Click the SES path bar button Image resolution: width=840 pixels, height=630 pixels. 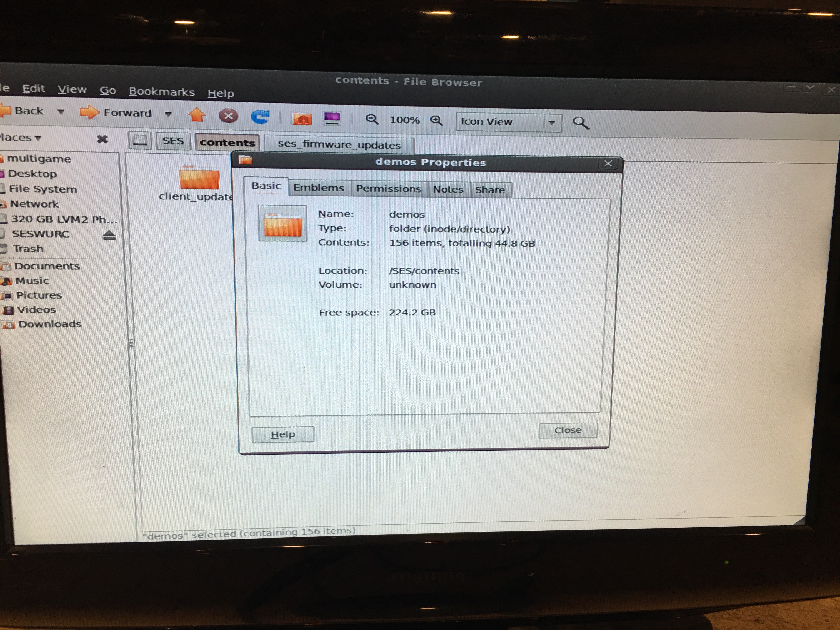tap(173, 141)
